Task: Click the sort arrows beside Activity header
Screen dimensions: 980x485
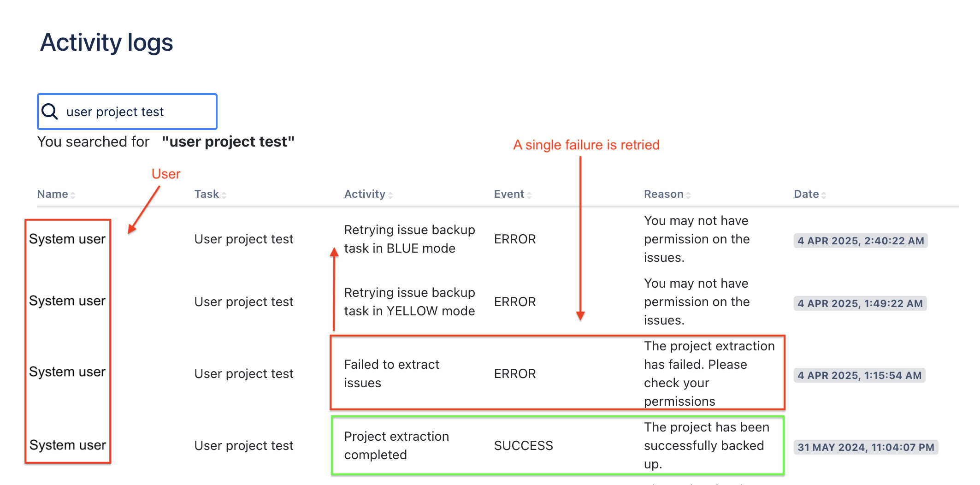Action: click(391, 195)
